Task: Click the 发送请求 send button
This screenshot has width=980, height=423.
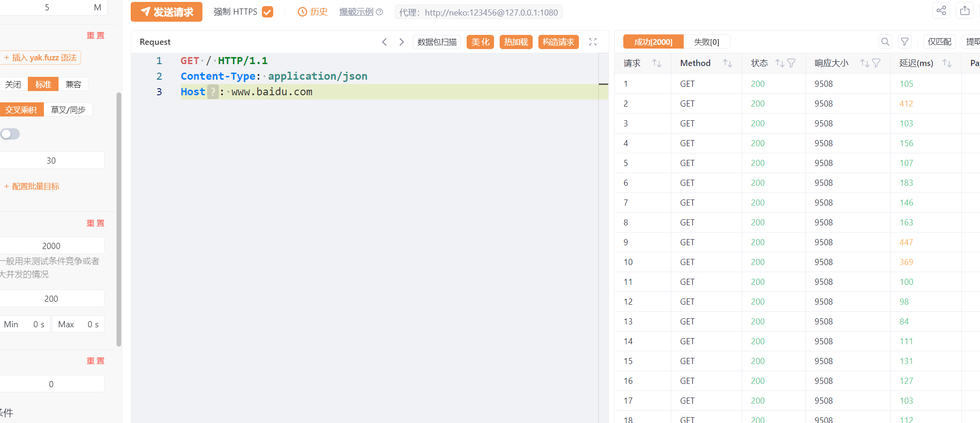Action: tap(167, 12)
